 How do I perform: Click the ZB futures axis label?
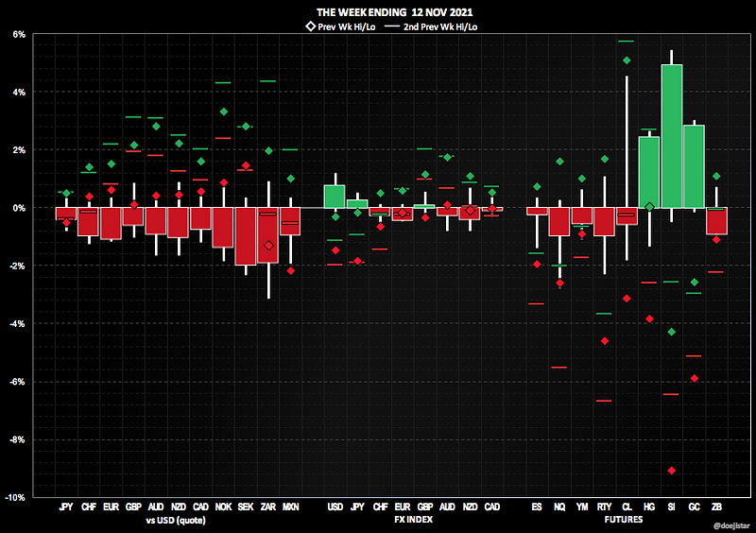(716, 507)
